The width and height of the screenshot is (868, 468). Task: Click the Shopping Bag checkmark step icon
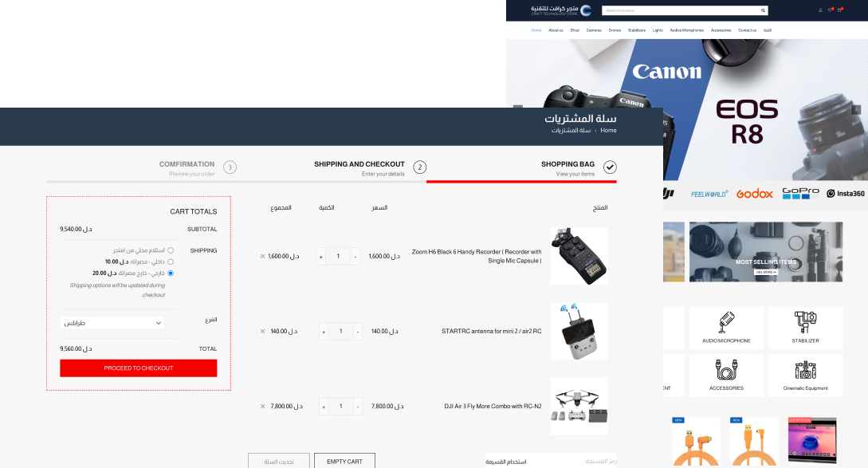[x=610, y=167]
